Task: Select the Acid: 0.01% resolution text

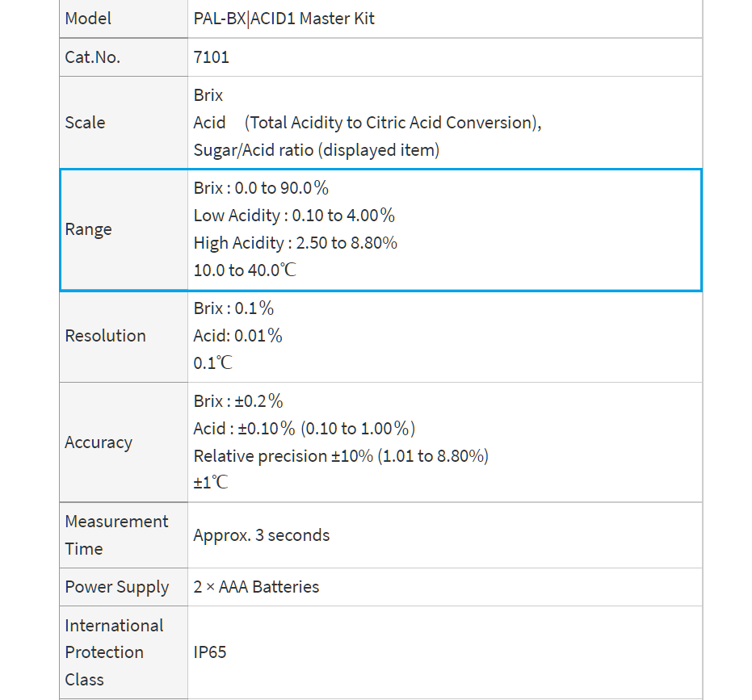Action: click(x=237, y=336)
